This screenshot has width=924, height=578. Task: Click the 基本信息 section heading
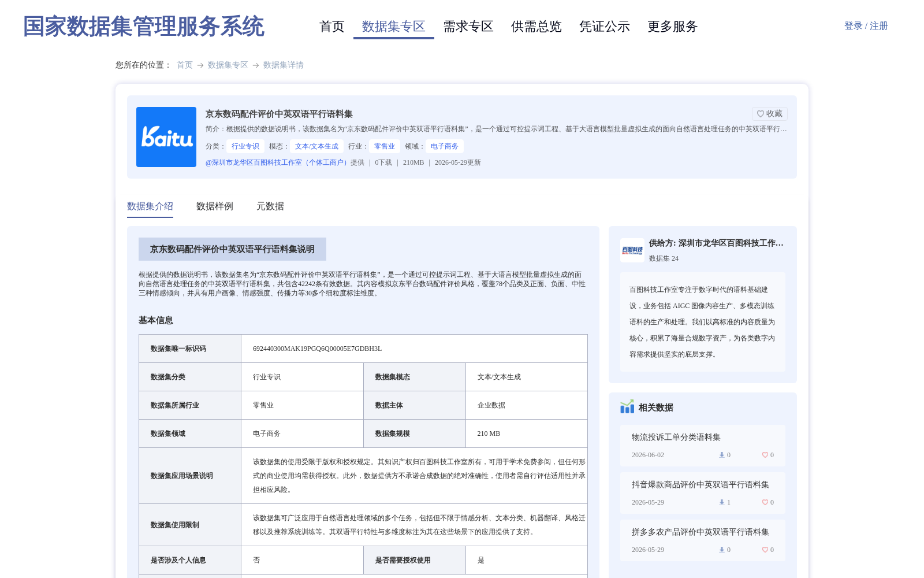pyautogui.click(x=156, y=320)
